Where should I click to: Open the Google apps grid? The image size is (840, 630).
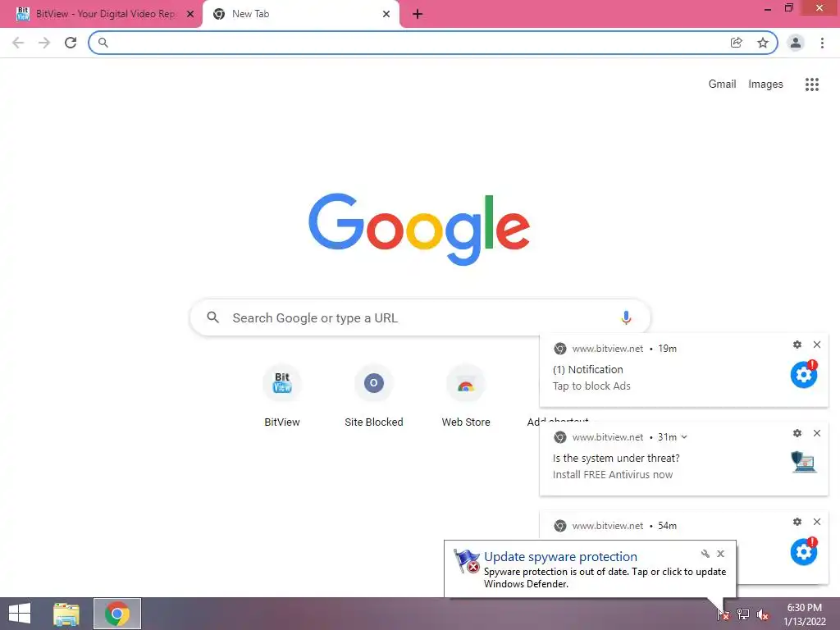(x=812, y=84)
